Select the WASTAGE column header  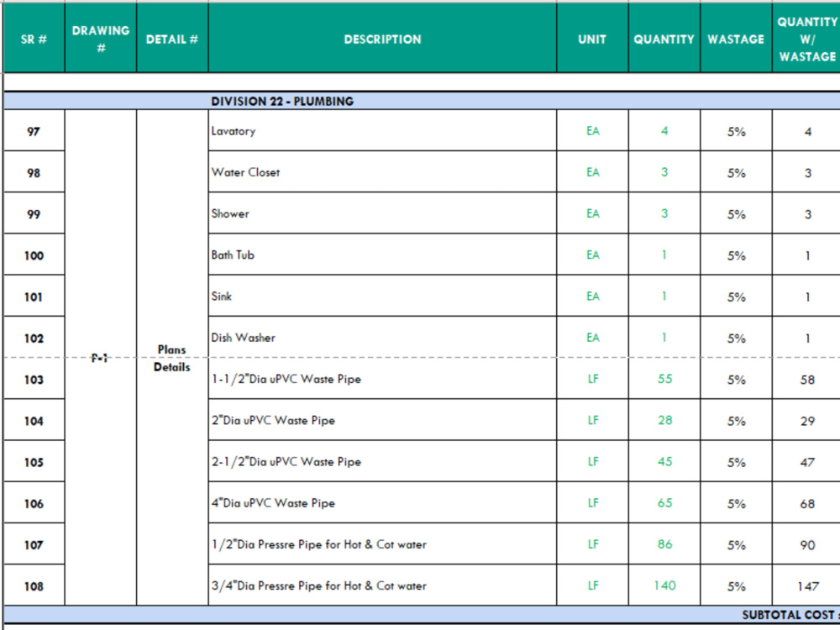[x=736, y=39]
